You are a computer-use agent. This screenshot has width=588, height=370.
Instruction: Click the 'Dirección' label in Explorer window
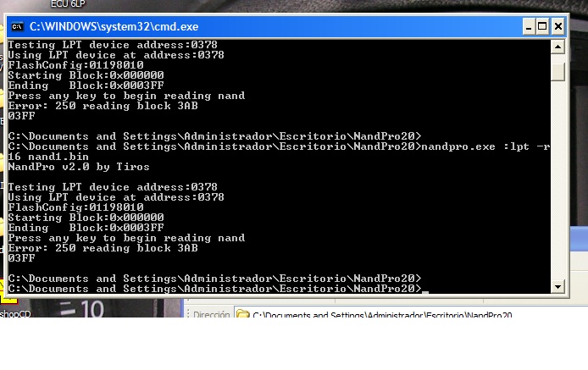211,314
